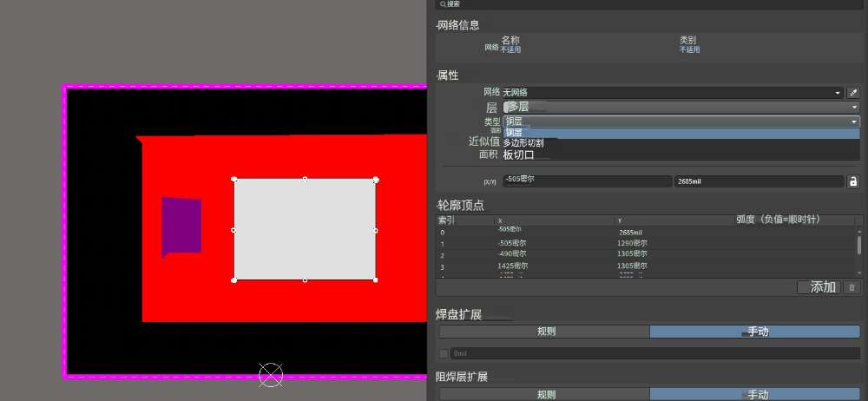Select the Y value in vertex row 3
Screen dimensions: 868x401
(x=632, y=266)
